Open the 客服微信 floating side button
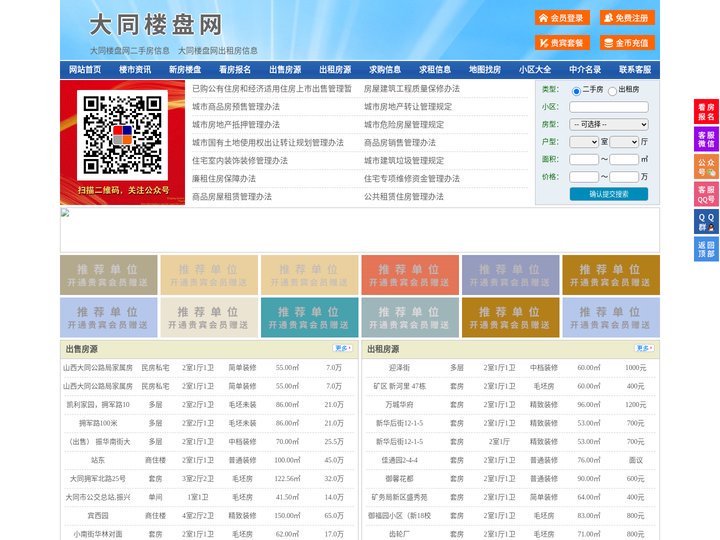The height and width of the screenshot is (540, 720). pos(706,139)
